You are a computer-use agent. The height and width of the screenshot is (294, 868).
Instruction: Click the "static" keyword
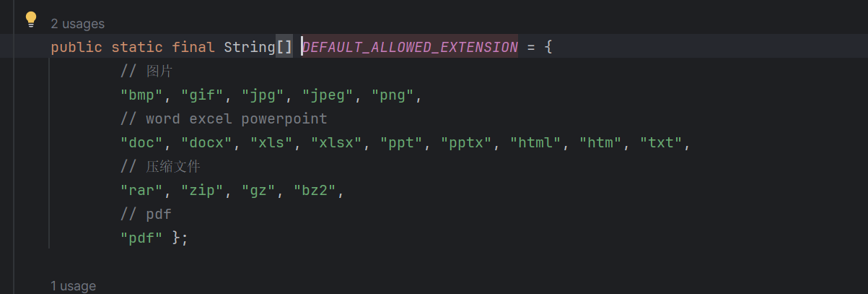(x=137, y=48)
